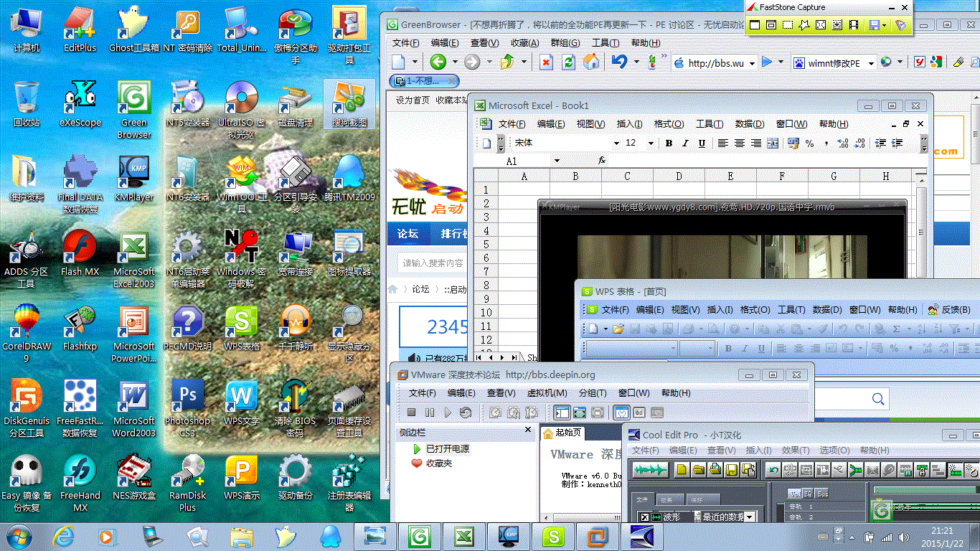The width and height of the screenshot is (980, 551).
Task: Open the Excel font size dropdown showing 12
Action: click(x=651, y=143)
